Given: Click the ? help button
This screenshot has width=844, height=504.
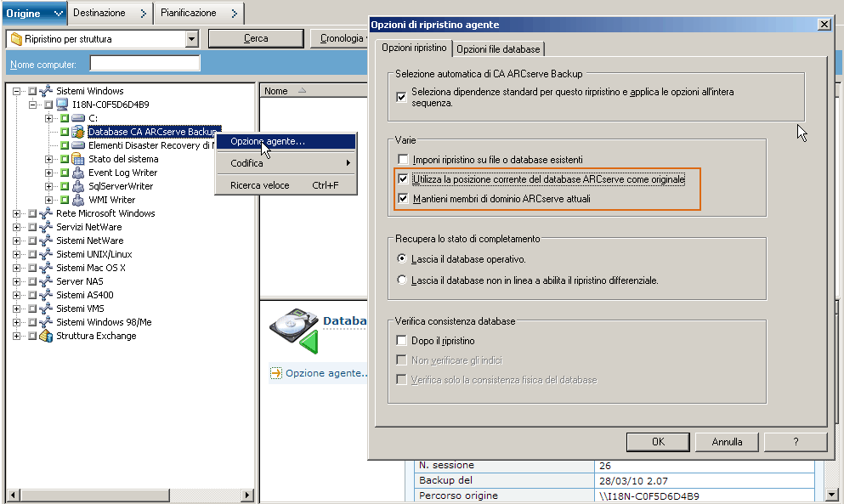Looking at the screenshot, I should pos(796,442).
